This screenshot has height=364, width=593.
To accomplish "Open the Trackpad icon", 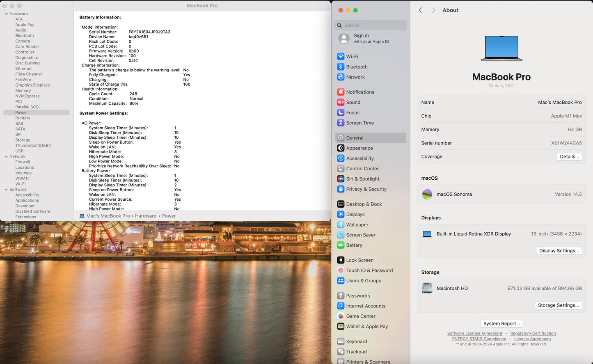I will (x=341, y=352).
